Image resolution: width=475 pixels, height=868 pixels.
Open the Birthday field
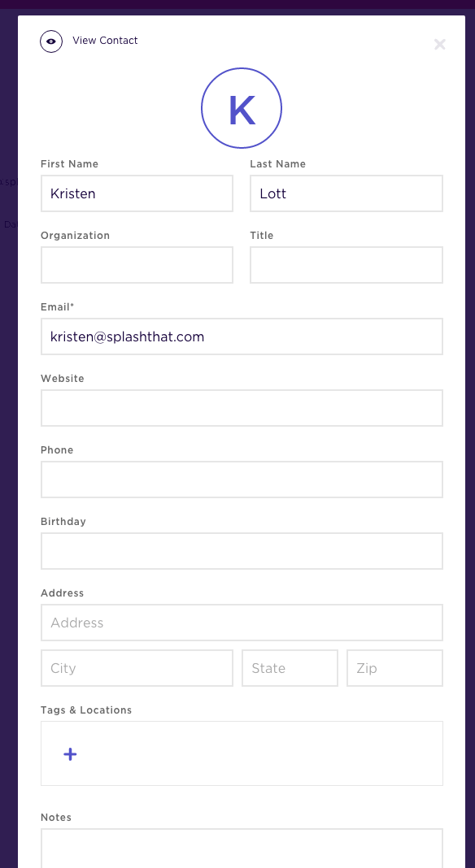(242, 551)
